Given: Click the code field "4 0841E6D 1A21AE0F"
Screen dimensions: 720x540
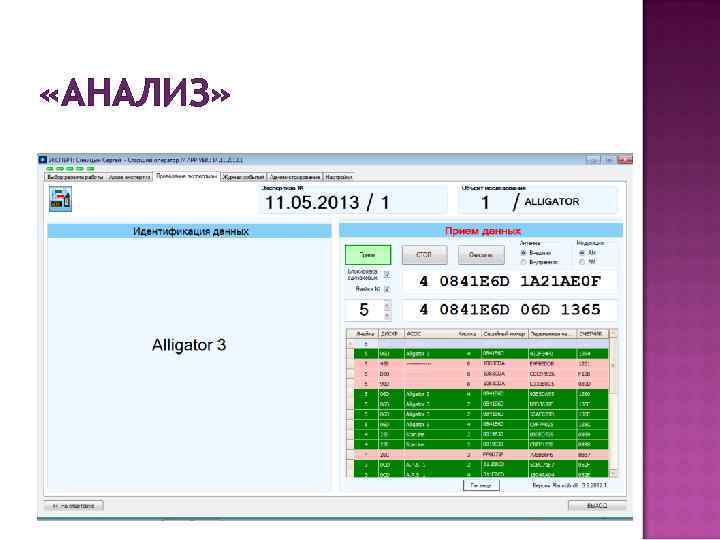Looking at the screenshot, I should tap(510, 281).
